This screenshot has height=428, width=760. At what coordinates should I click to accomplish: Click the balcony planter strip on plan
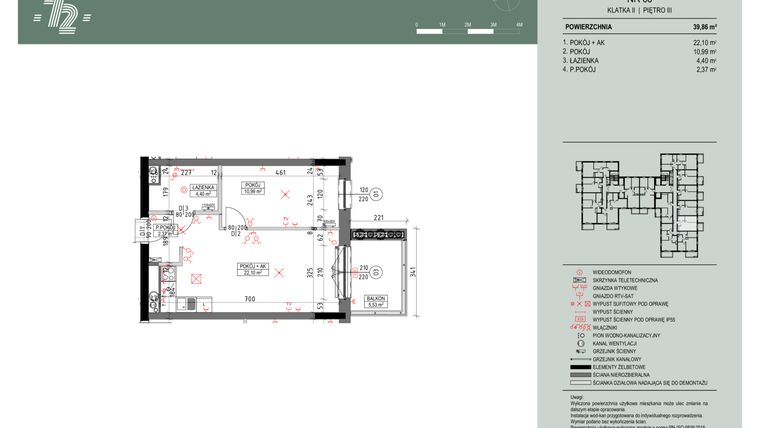378,235
